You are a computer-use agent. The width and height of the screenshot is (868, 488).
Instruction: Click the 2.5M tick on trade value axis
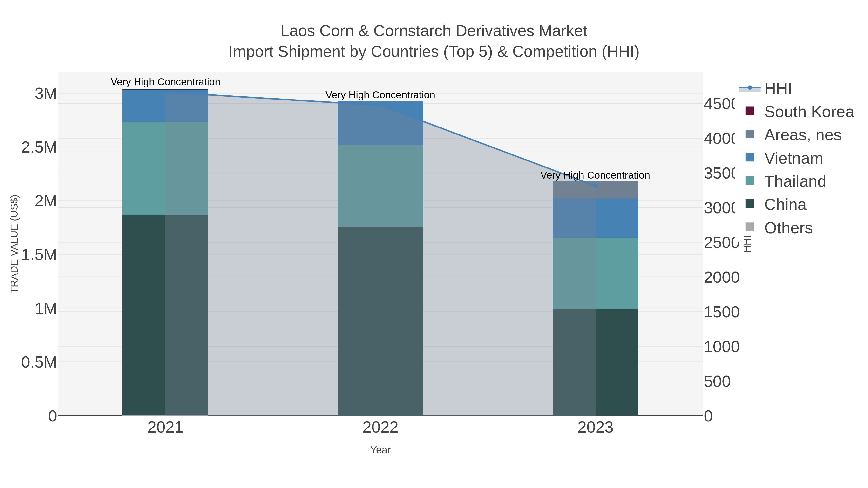[39, 147]
